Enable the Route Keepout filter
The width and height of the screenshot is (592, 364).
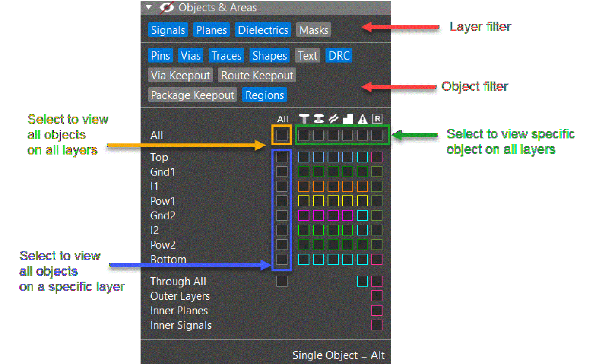[x=257, y=75]
